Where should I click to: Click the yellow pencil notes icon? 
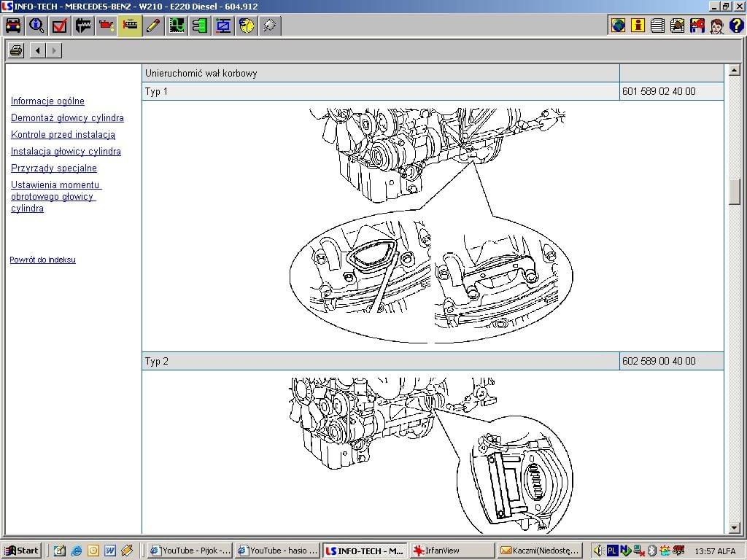(x=153, y=26)
